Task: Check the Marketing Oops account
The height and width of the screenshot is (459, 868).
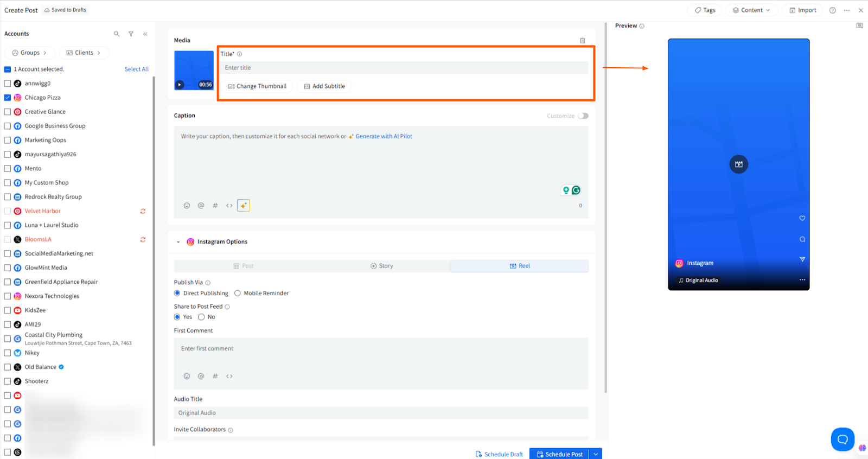Action: (8, 140)
